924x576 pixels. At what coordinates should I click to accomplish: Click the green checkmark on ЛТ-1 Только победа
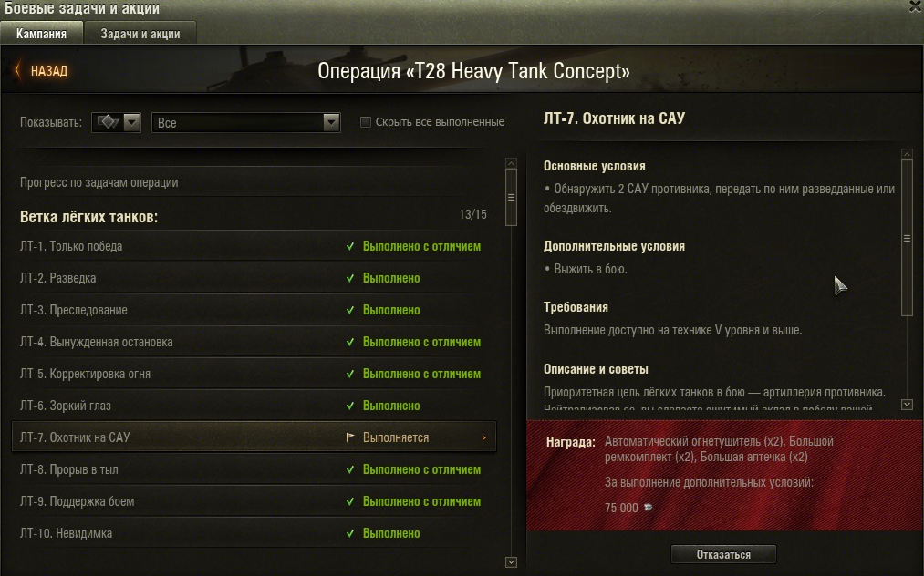click(350, 246)
